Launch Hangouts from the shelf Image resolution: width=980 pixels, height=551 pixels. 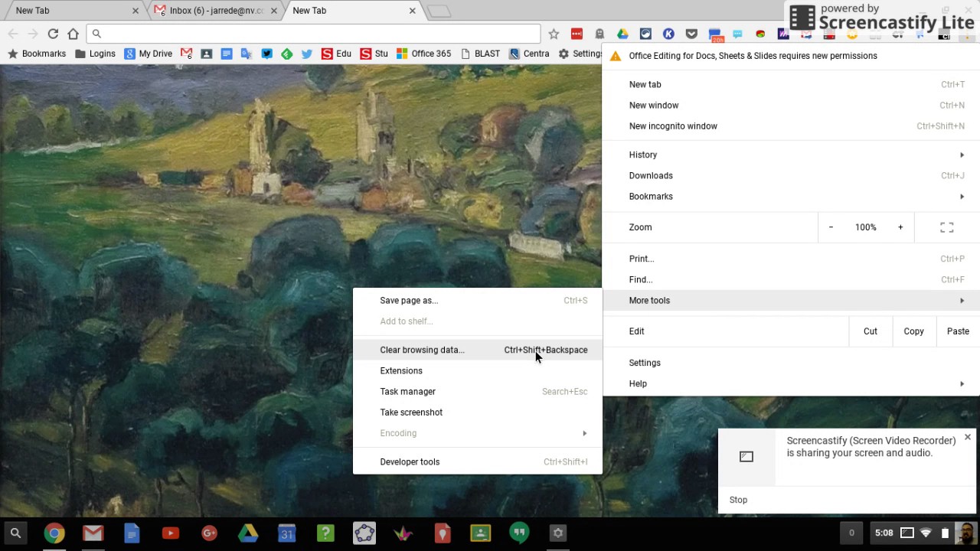pos(519,533)
